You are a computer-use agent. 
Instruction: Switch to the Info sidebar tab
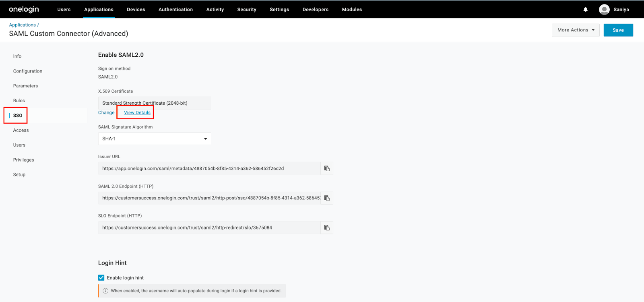click(17, 56)
